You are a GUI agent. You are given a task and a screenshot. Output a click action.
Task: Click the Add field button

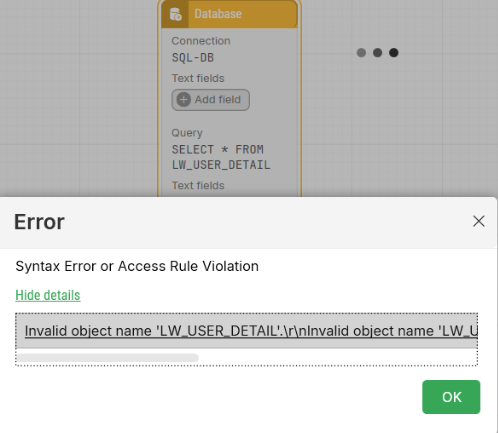pyautogui.click(x=210, y=100)
